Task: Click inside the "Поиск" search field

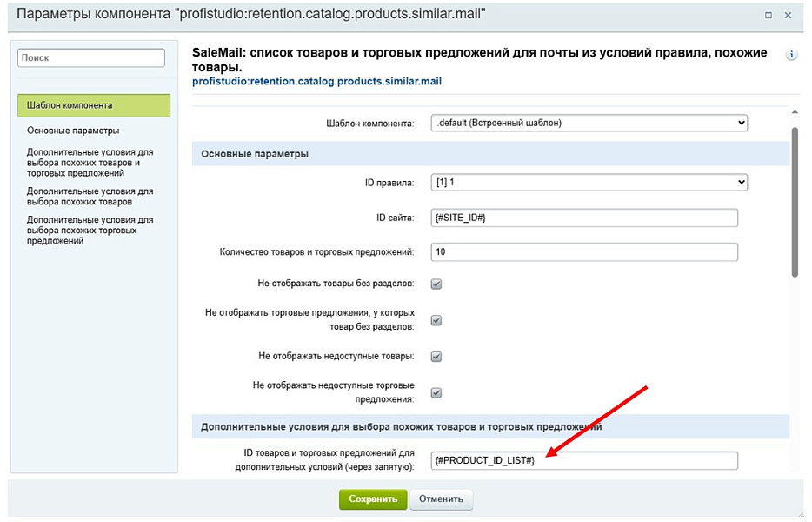Action: pos(90,57)
